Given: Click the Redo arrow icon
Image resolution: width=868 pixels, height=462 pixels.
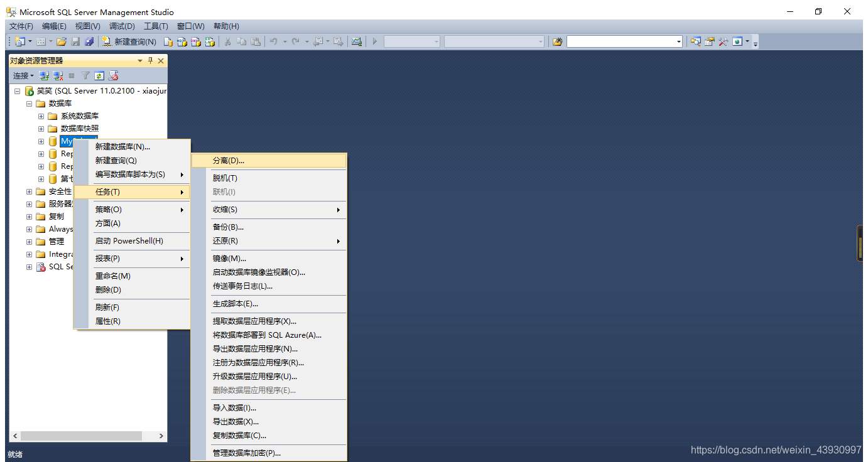Looking at the screenshot, I should coord(296,41).
